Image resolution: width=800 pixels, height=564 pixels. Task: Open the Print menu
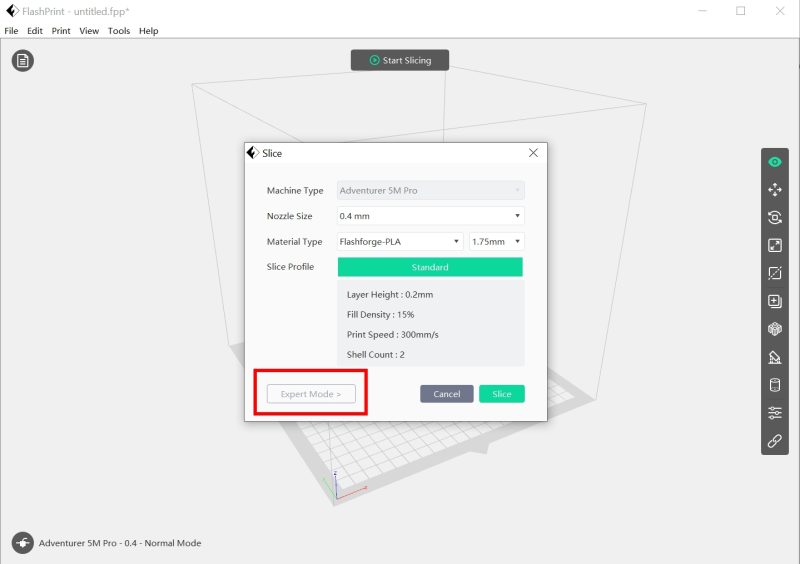click(x=61, y=31)
